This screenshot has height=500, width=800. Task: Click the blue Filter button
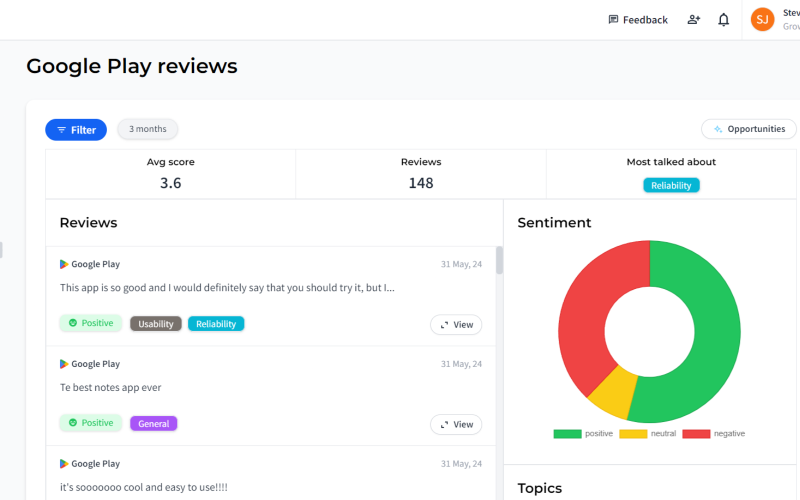[x=76, y=130]
